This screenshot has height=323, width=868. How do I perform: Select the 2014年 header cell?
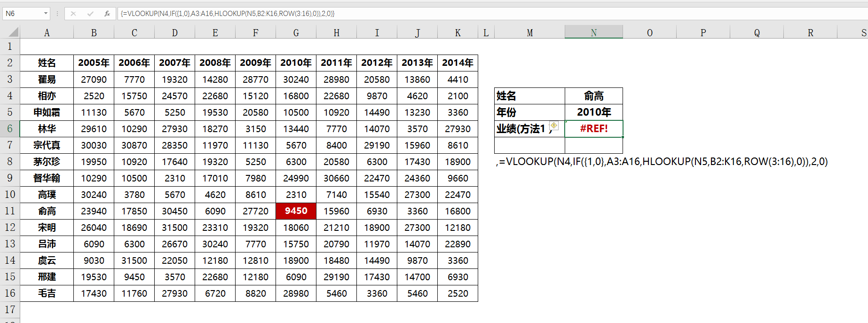point(458,63)
